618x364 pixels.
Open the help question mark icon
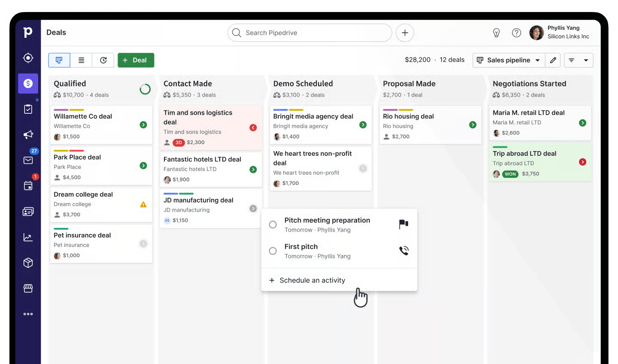click(517, 33)
